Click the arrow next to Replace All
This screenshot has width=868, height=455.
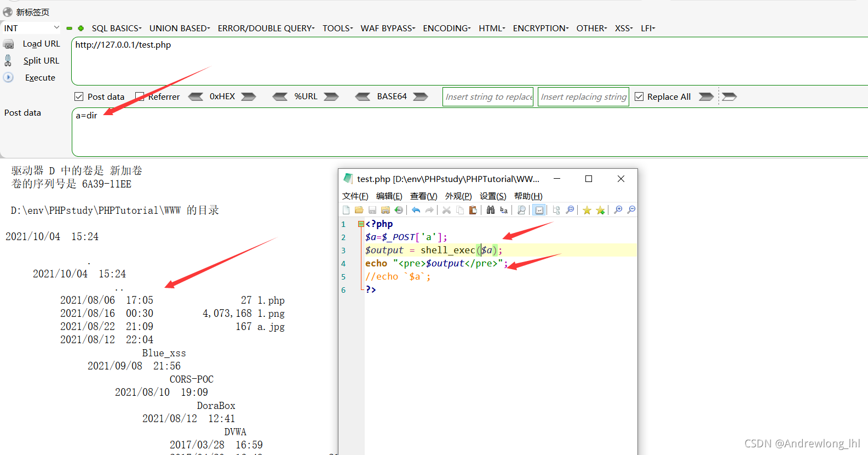(706, 96)
